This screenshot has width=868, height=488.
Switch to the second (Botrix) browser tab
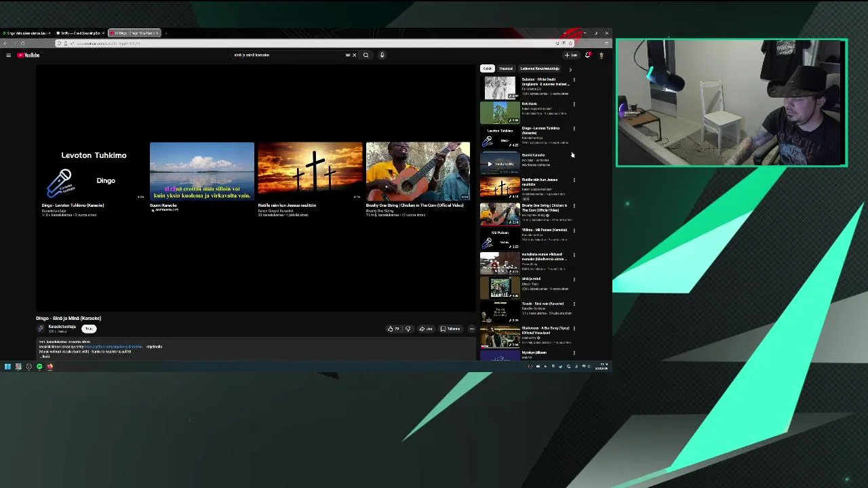(x=80, y=33)
